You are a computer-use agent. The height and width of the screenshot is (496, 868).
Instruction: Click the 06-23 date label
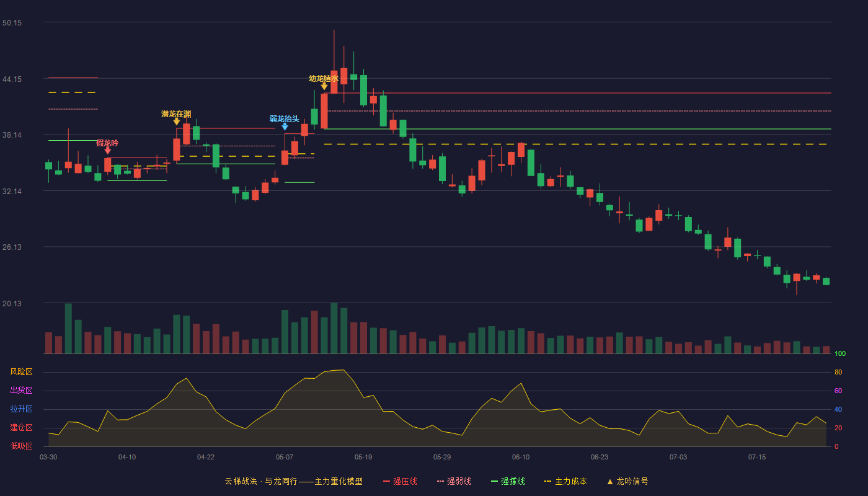(x=600, y=457)
